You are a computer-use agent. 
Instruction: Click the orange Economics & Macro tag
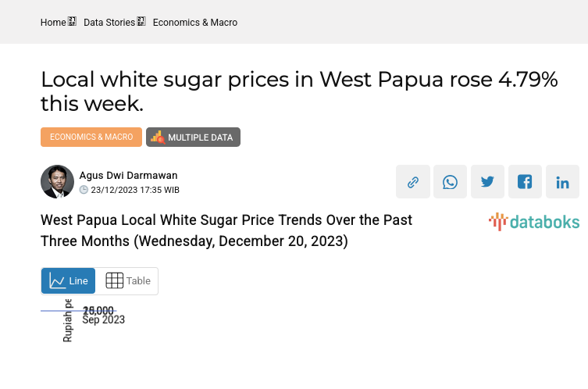pyautogui.click(x=91, y=137)
